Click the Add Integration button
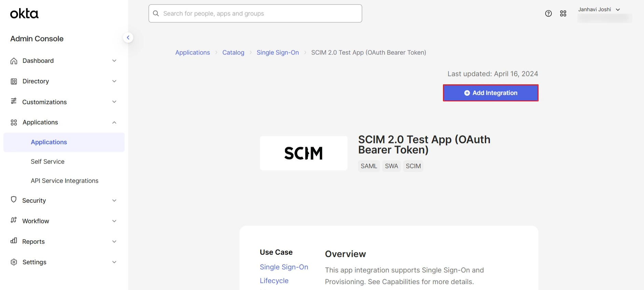The height and width of the screenshot is (290, 644). click(491, 93)
